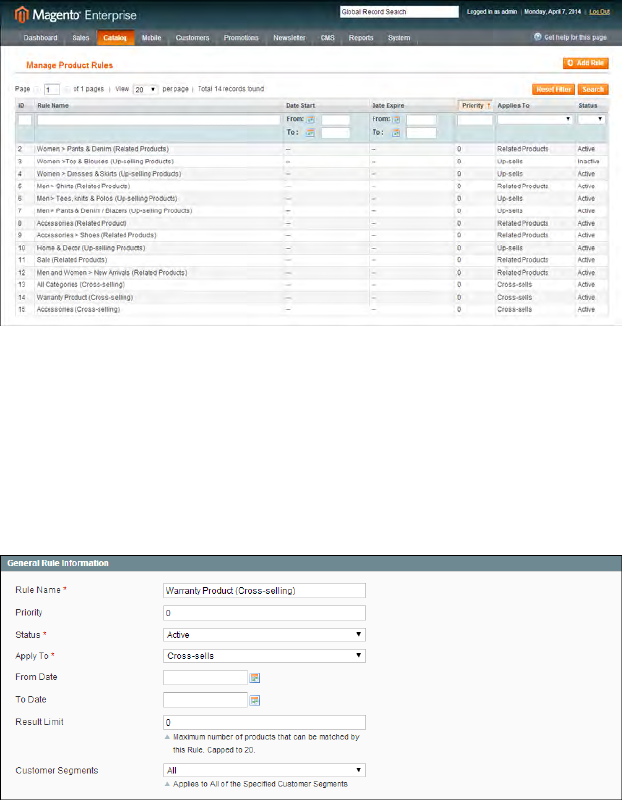Open Date Expire To calendar icon
The height and width of the screenshot is (800, 622).
pyautogui.click(x=396, y=133)
